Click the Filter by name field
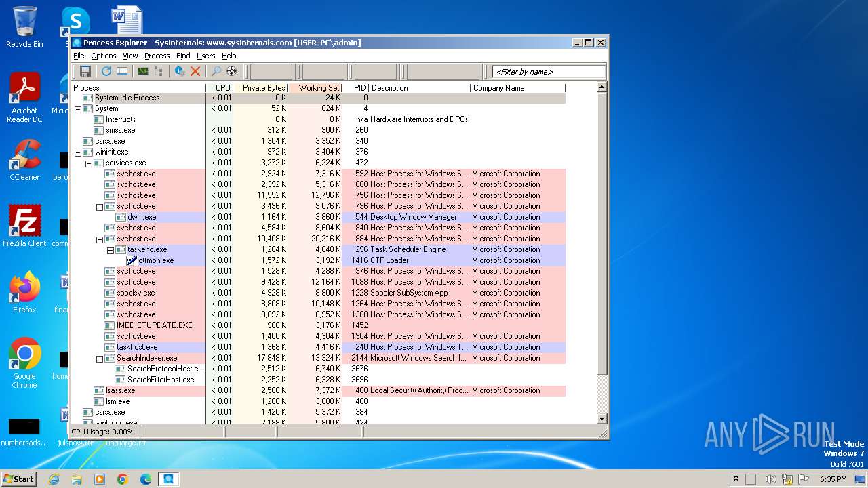868x488 pixels. (549, 72)
